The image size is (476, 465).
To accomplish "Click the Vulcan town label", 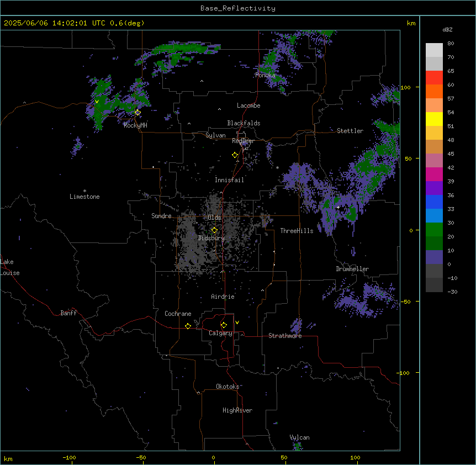I will [x=300, y=437].
